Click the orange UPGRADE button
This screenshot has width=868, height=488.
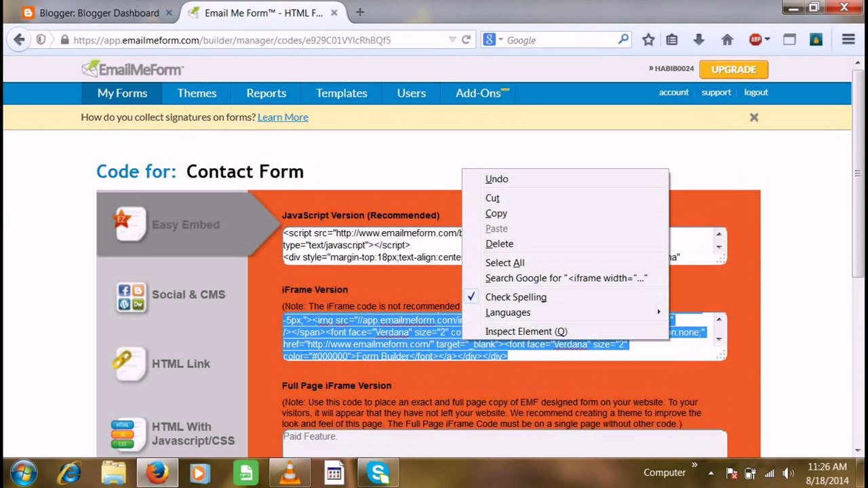734,69
